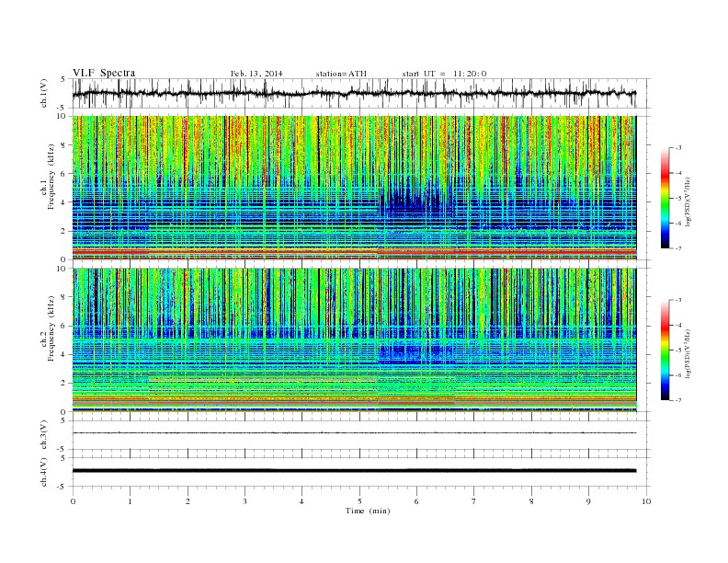Click the ch.1 upper spectrogram color bar
728x563 pixels.
pyautogui.click(x=665, y=198)
